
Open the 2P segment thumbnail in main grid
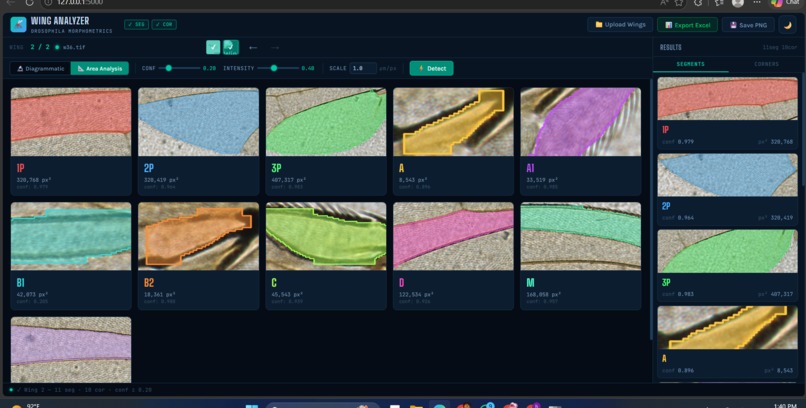[x=198, y=122]
